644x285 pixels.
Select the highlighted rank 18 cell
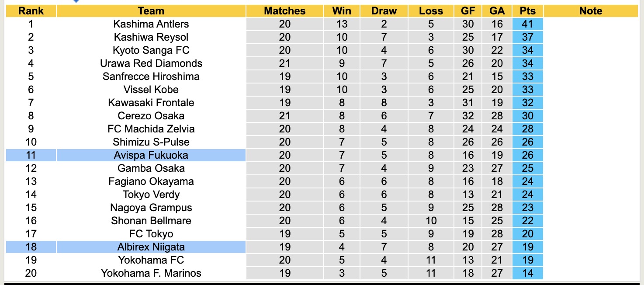click(31, 247)
